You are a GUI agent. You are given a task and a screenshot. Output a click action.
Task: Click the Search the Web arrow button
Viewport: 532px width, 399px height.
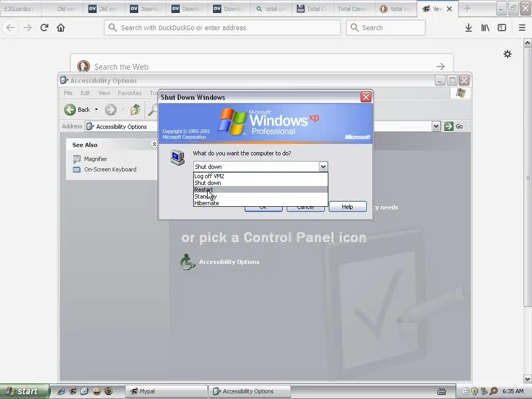pyautogui.click(x=441, y=66)
